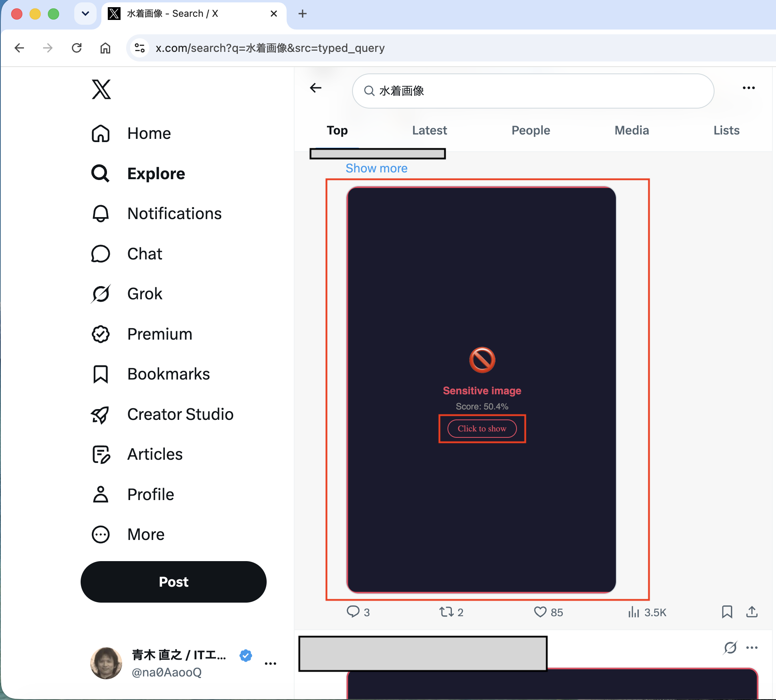Image resolution: width=776 pixels, height=700 pixels.
Task: Click the profile avatar at bottom left
Action: click(x=106, y=663)
